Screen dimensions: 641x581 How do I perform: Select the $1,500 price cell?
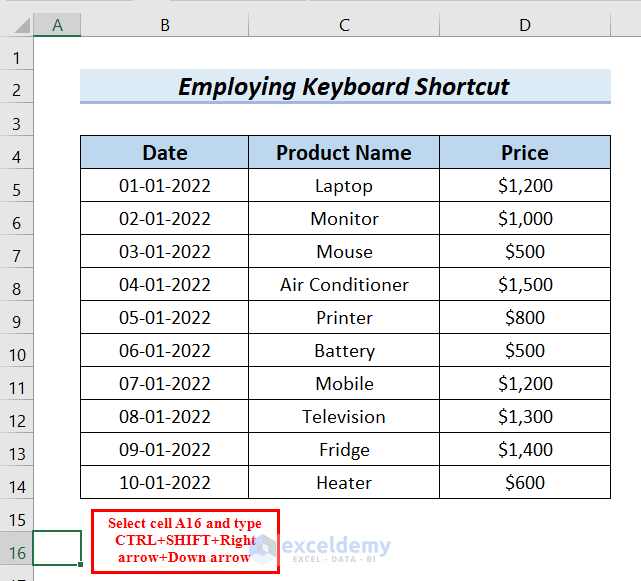click(525, 285)
